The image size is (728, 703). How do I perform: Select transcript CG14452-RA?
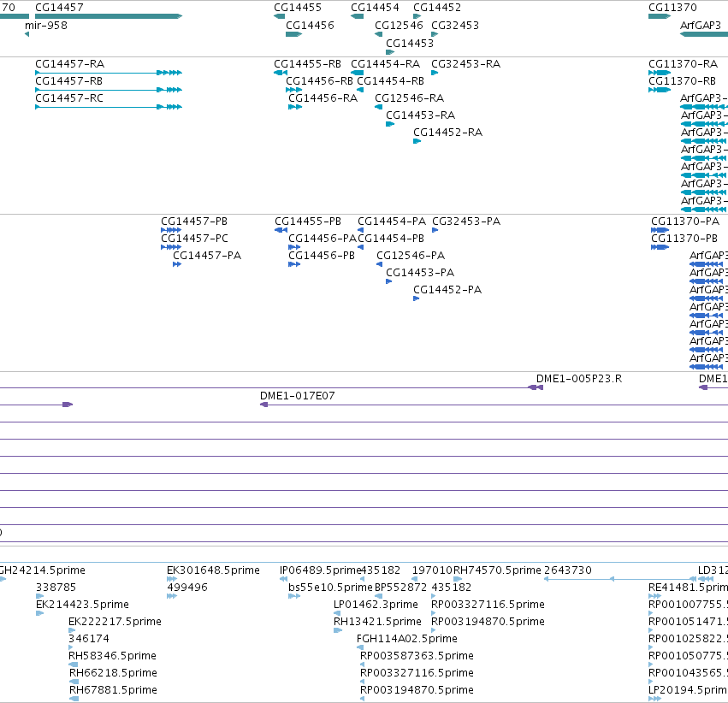click(x=447, y=133)
